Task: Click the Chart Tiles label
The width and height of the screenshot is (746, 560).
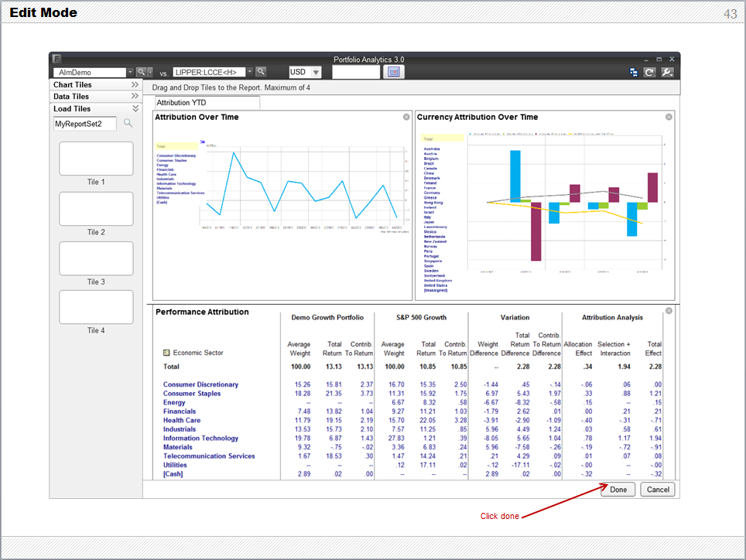Action: tap(72, 84)
